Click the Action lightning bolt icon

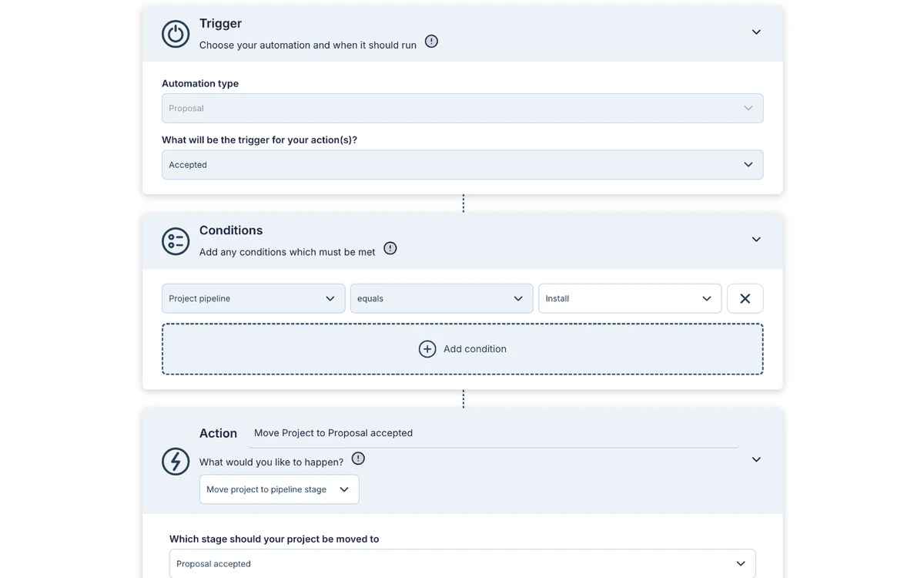pos(176,462)
